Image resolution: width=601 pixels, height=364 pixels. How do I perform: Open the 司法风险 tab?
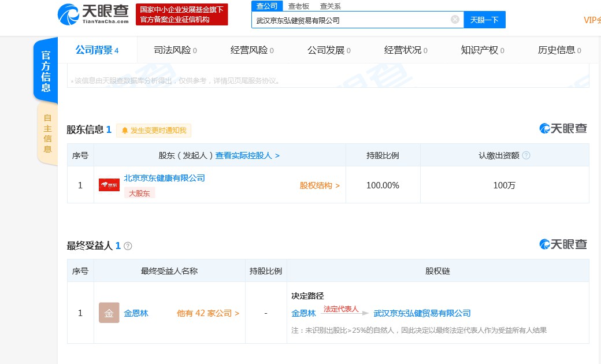point(175,50)
